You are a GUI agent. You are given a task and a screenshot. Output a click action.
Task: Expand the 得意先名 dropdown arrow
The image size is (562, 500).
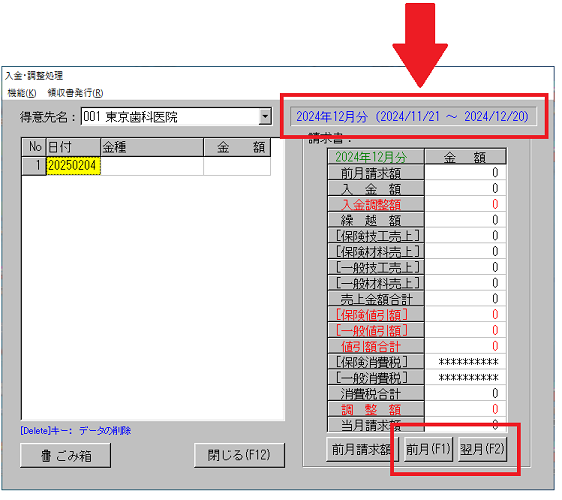click(265, 117)
